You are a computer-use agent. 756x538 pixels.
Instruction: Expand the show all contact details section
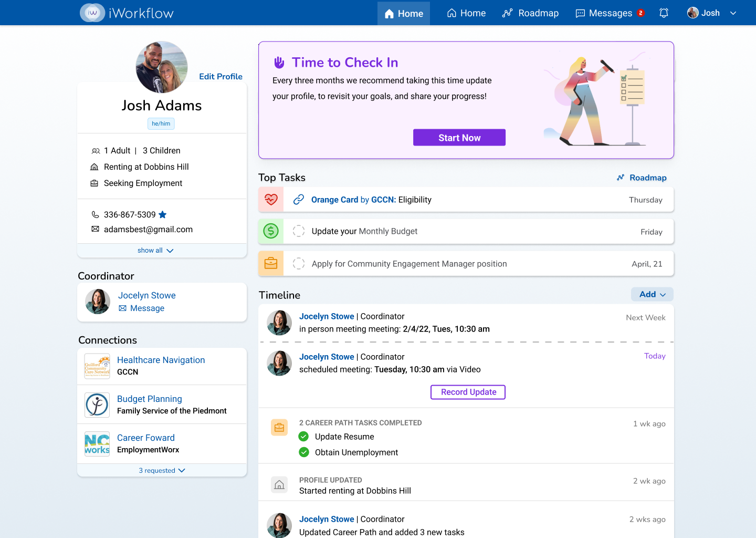155,250
